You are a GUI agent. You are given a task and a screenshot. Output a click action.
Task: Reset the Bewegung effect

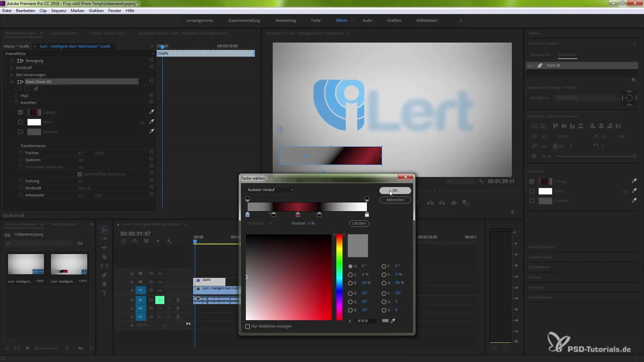(x=152, y=60)
